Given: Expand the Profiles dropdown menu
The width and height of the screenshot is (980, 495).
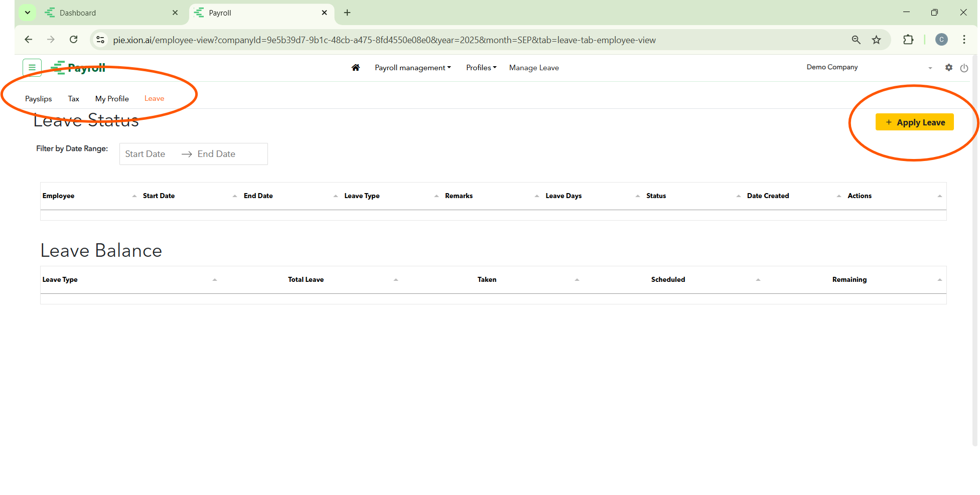Looking at the screenshot, I should click(x=481, y=68).
